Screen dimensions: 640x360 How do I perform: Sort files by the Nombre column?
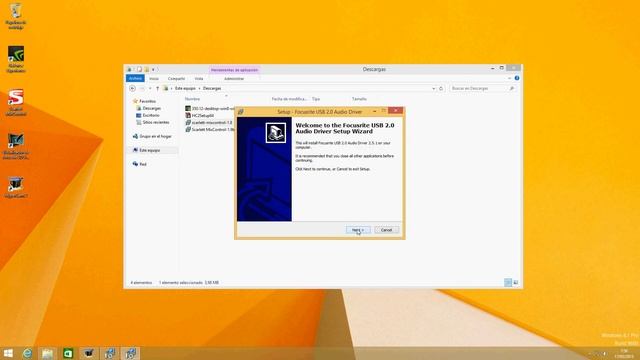coord(192,99)
